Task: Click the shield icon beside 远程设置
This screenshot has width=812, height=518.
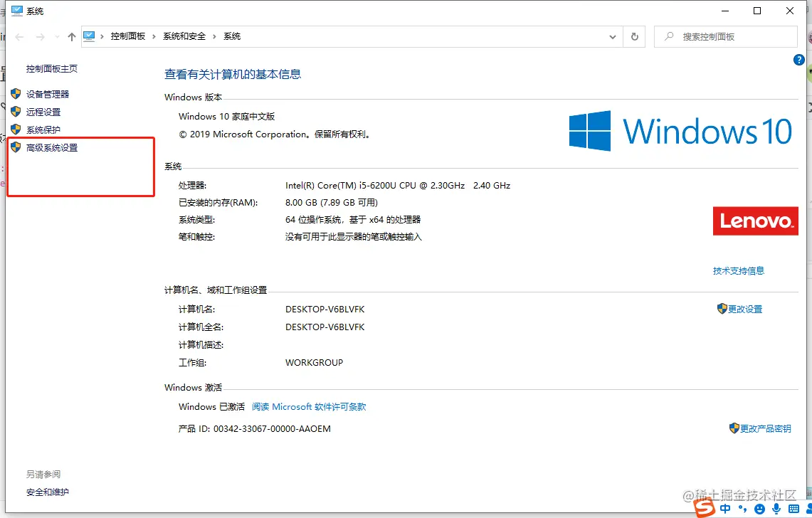Action: (16, 112)
